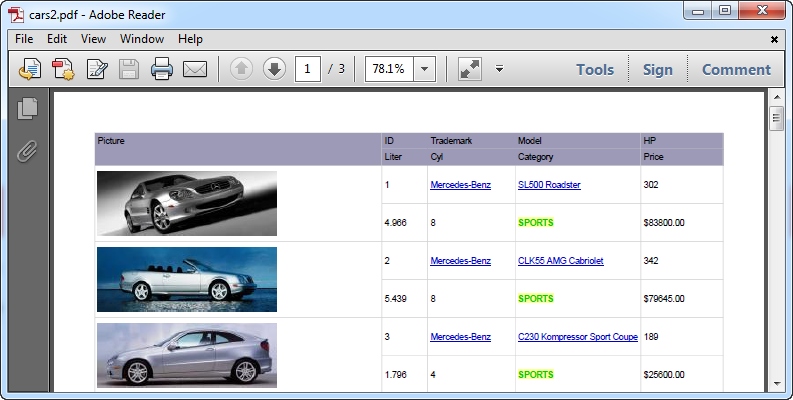Click the fit page read mode icon
Viewport: 793px width, 400px height.
point(470,69)
